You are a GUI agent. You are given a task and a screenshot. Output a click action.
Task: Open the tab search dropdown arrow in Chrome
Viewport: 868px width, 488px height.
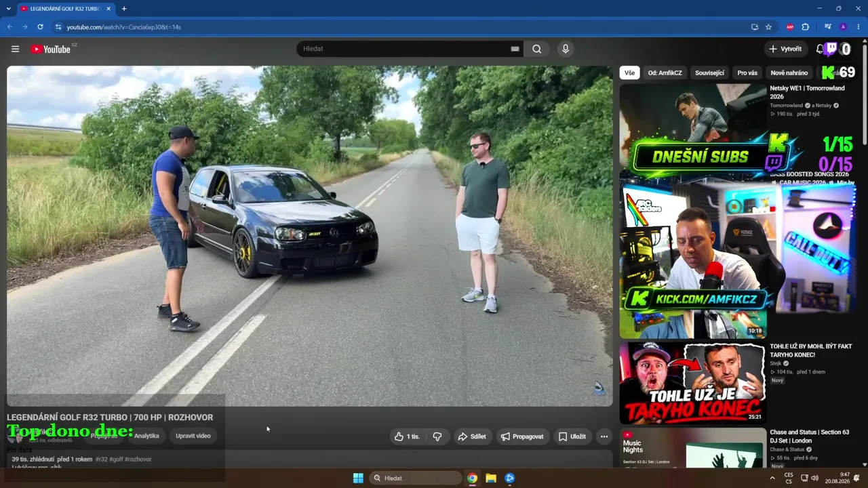click(x=7, y=9)
